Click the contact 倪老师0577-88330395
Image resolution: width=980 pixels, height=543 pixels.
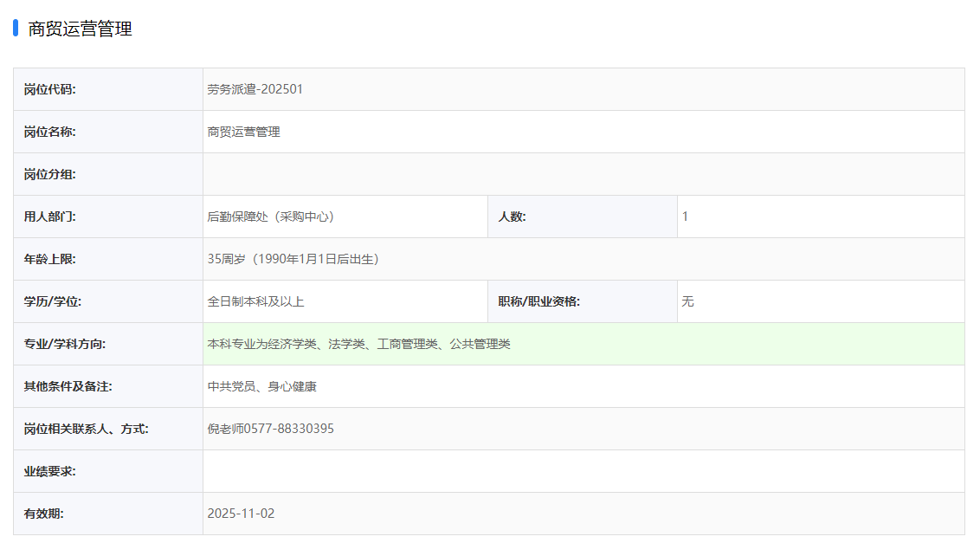[271, 429]
